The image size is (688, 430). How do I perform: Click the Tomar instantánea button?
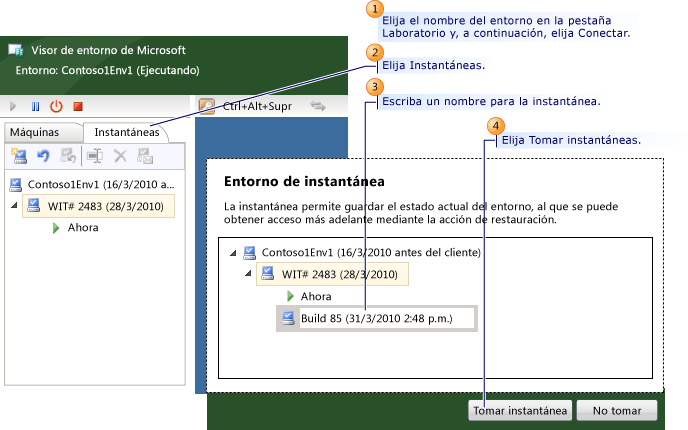point(520,411)
